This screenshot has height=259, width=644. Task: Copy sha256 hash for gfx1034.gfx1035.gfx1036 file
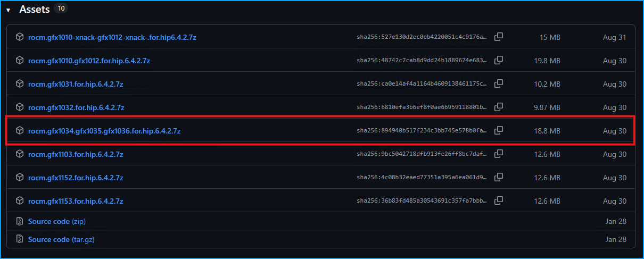point(499,131)
